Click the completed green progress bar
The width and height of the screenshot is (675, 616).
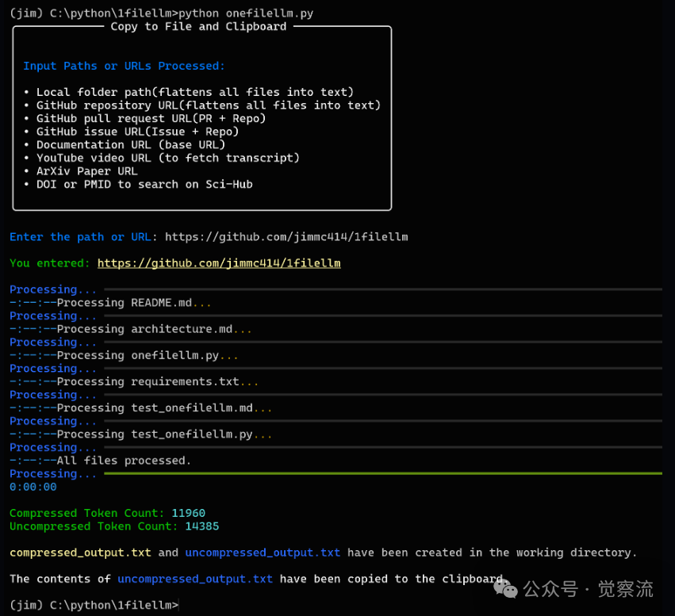pos(383,473)
